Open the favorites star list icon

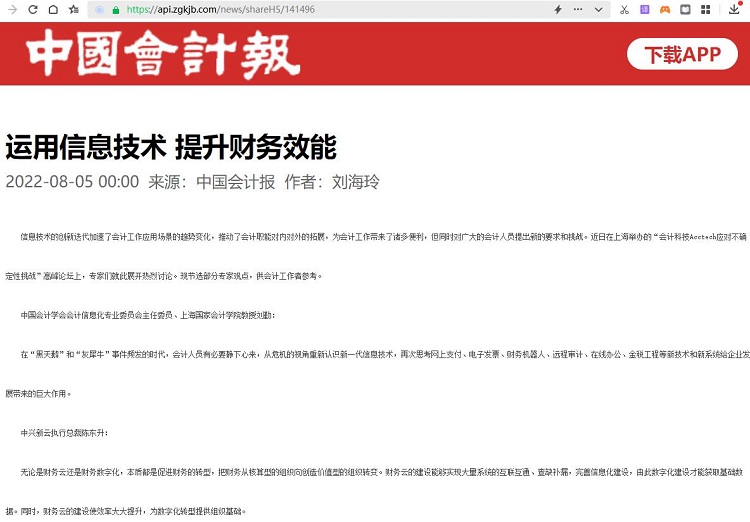[73, 9]
